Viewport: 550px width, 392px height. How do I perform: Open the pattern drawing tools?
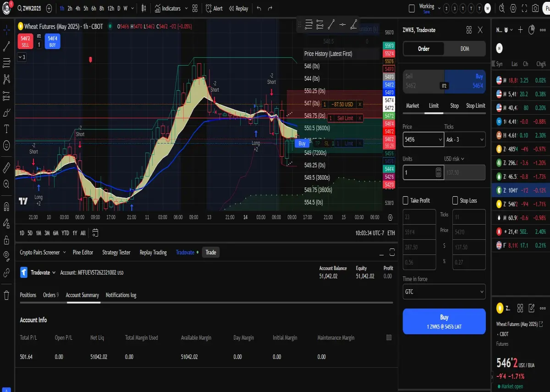(6, 79)
